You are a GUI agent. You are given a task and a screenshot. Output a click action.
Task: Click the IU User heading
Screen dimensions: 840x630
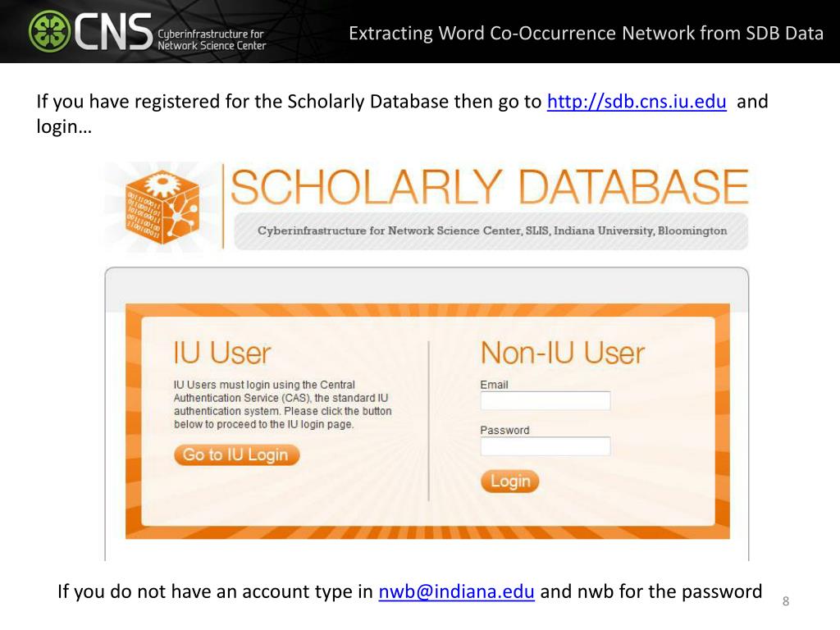[x=222, y=353]
